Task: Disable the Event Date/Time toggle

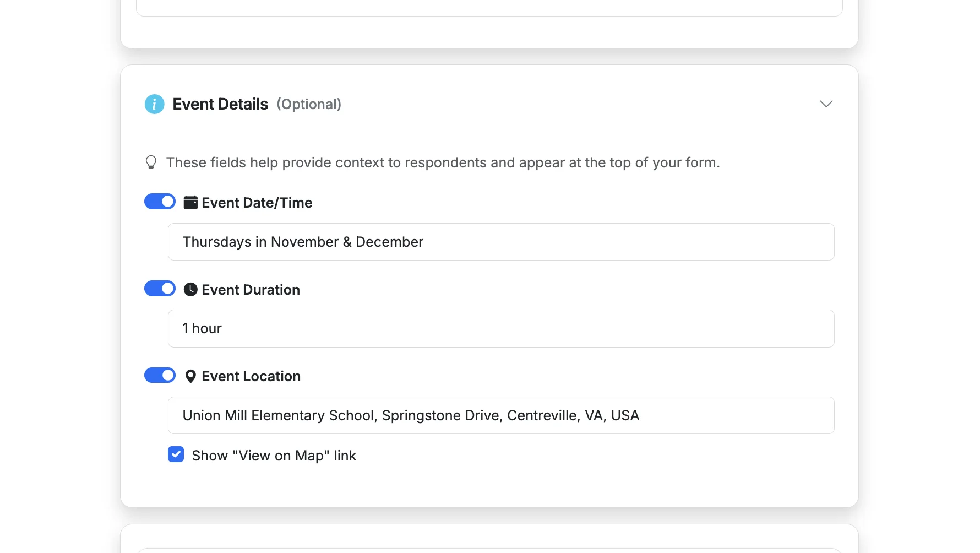Action: (x=160, y=202)
